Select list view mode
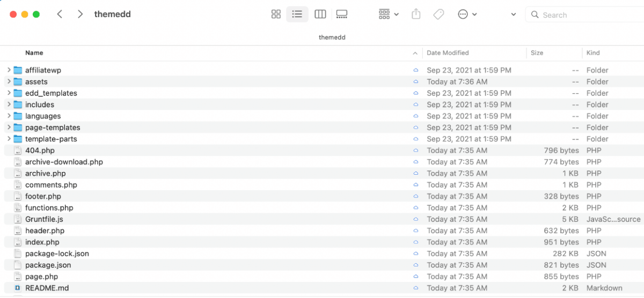 [x=297, y=14]
